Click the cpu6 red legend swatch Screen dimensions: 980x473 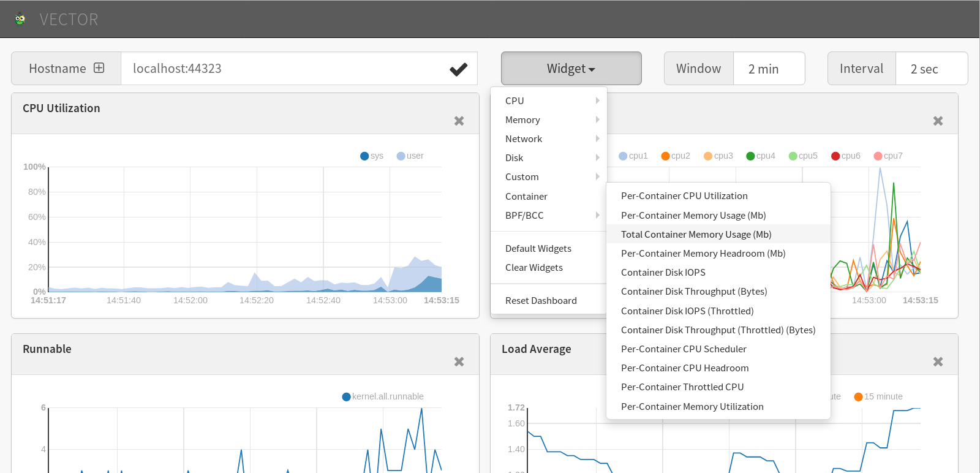[835, 156]
